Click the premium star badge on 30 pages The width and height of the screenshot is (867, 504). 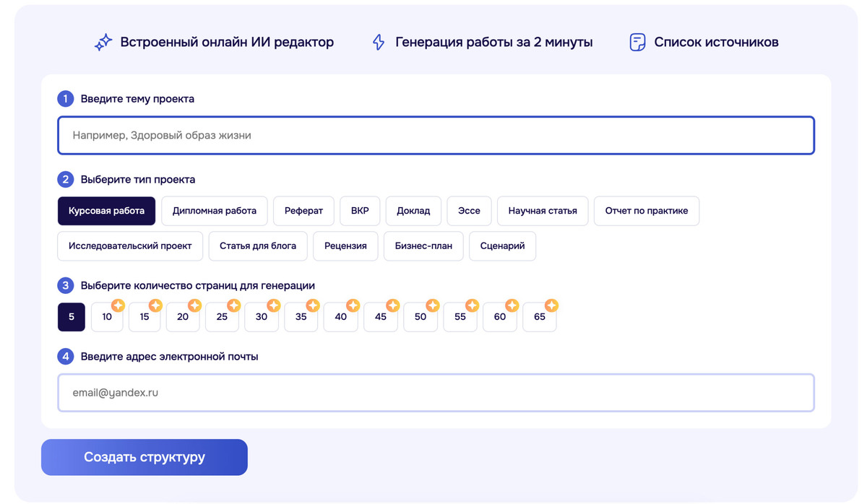[274, 305]
